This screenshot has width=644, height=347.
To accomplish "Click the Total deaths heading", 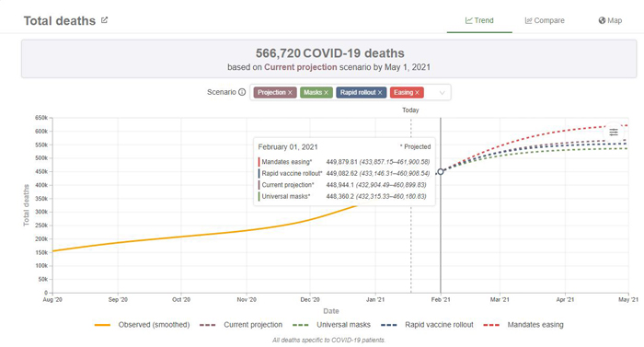I will [60, 20].
